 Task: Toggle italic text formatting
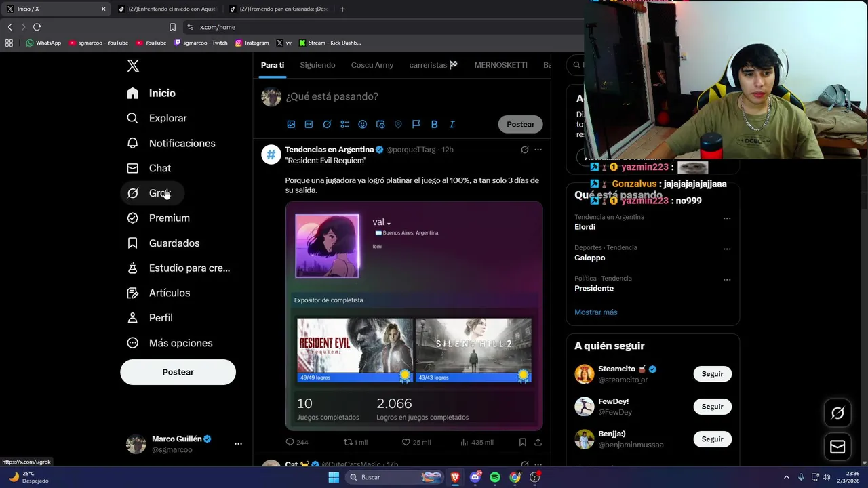click(x=452, y=124)
